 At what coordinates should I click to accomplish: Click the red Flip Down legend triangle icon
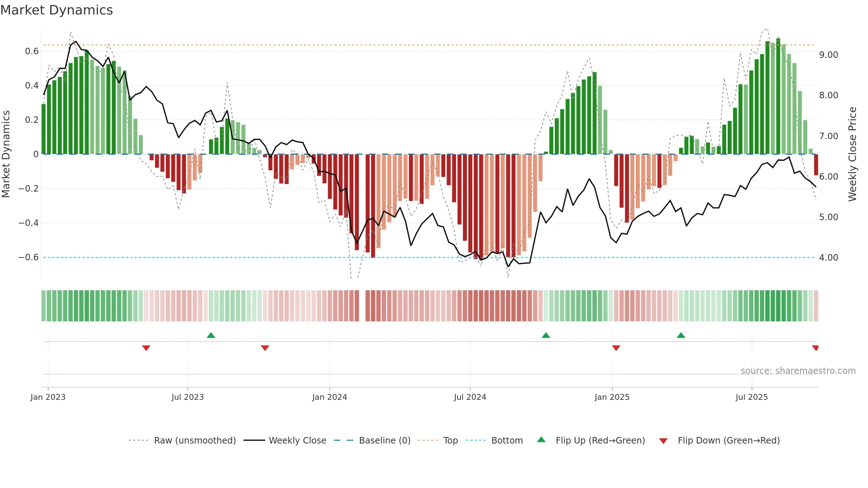(x=663, y=441)
